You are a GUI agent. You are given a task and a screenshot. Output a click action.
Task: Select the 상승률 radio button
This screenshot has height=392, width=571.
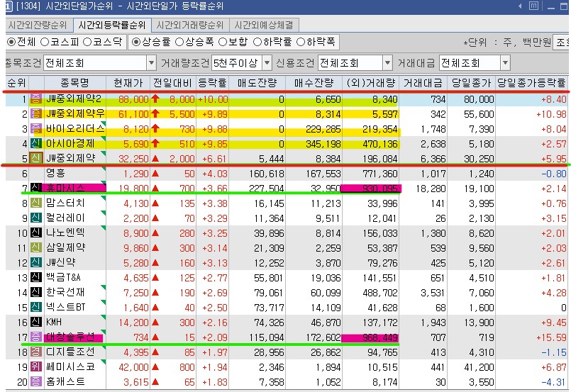pos(136,43)
